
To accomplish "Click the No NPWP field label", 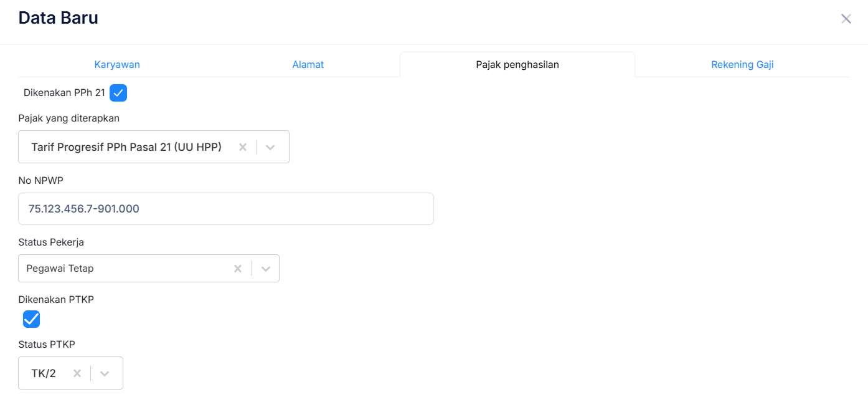I will pos(41,180).
